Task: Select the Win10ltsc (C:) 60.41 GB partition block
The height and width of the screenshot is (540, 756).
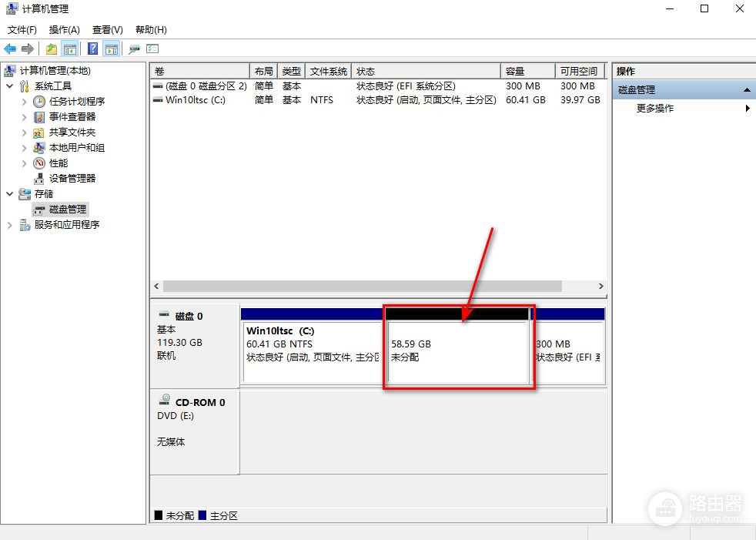Action: [x=312, y=346]
